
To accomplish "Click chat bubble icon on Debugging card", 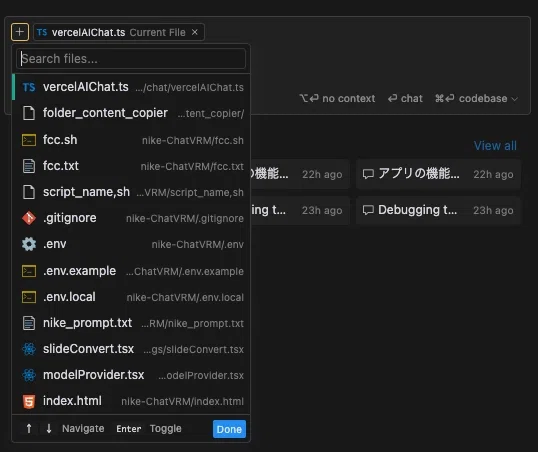I will 368,210.
